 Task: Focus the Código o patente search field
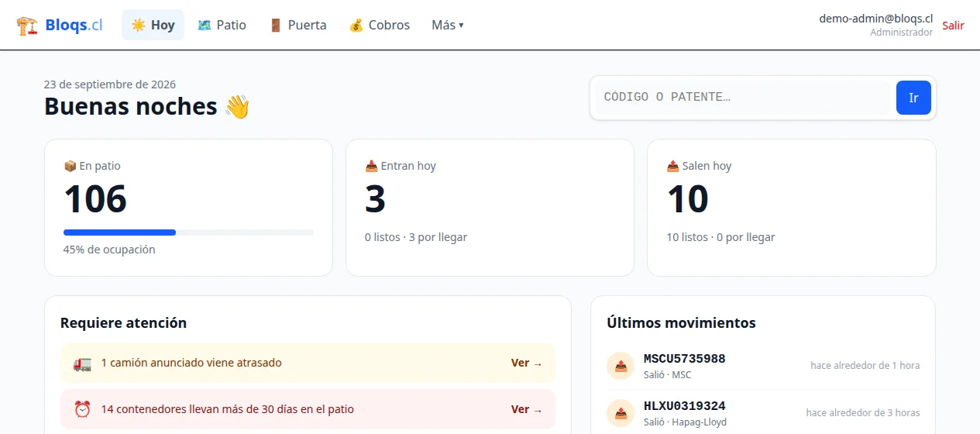[x=744, y=98]
